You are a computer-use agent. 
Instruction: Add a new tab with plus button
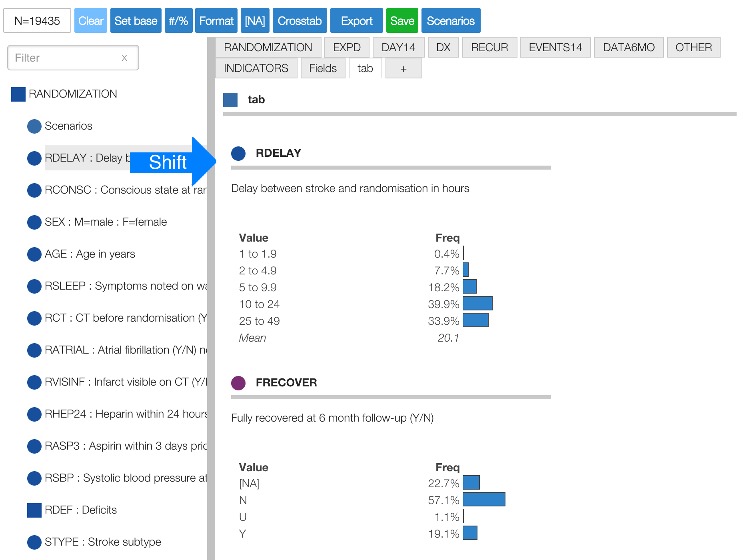click(x=403, y=68)
